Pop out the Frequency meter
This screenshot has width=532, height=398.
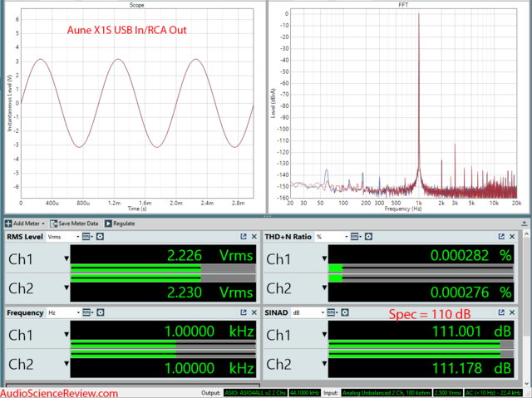(x=244, y=312)
